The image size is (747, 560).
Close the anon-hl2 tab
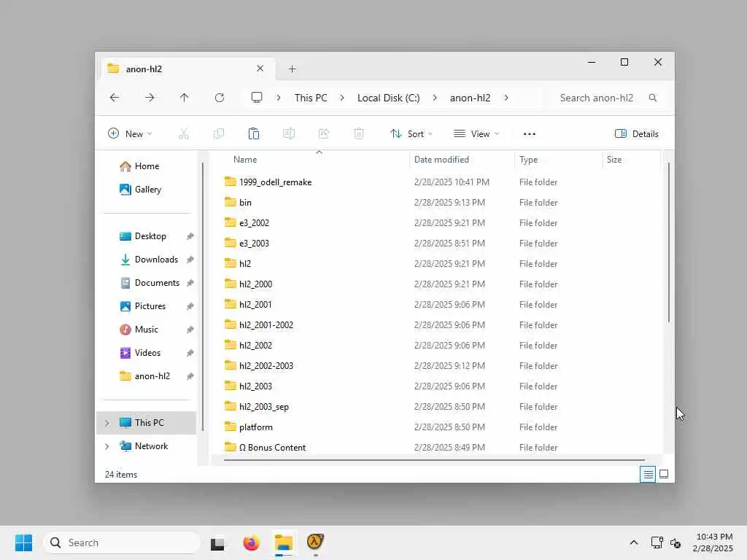[260, 69]
